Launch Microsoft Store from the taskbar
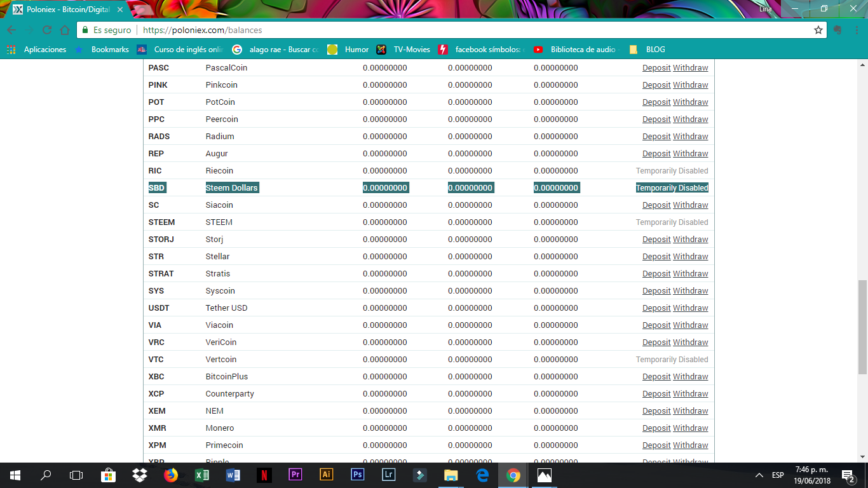This screenshot has height=488, width=868. pyautogui.click(x=109, y=475)
